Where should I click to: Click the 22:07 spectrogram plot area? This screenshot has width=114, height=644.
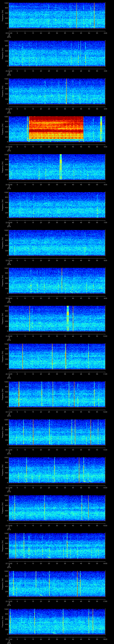(x=57, y=243)
